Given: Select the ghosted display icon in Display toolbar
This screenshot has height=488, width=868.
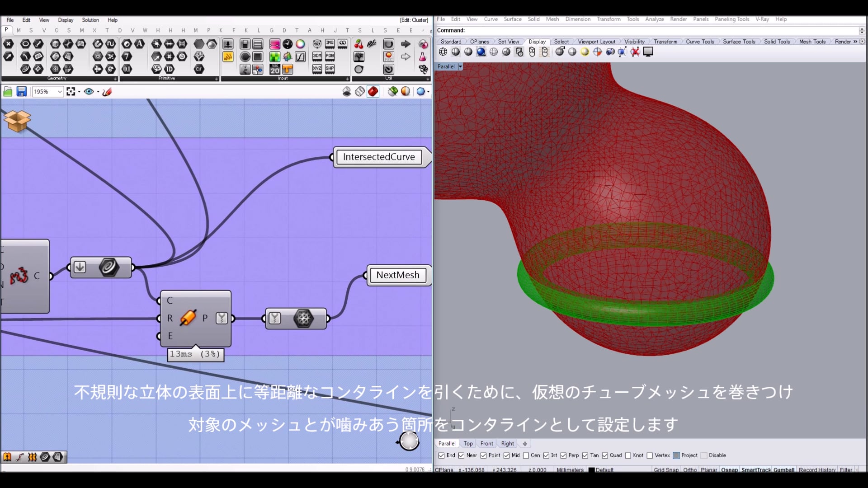Looking at the screenshot, I should click(493, 52).
